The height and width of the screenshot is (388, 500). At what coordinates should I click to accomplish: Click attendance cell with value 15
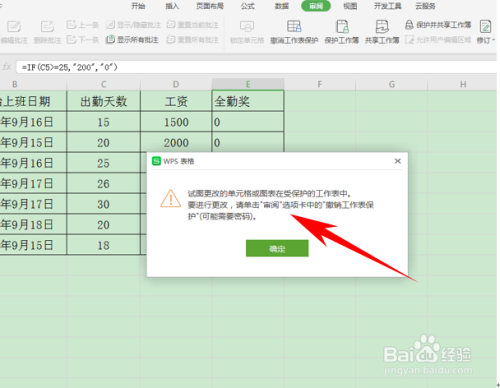[x=104, y=122]
